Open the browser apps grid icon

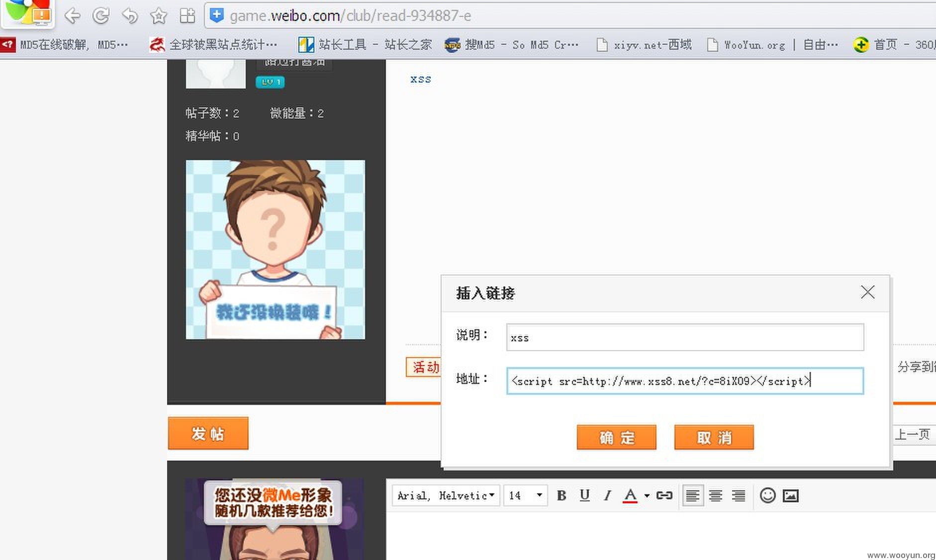click(187, 16)
